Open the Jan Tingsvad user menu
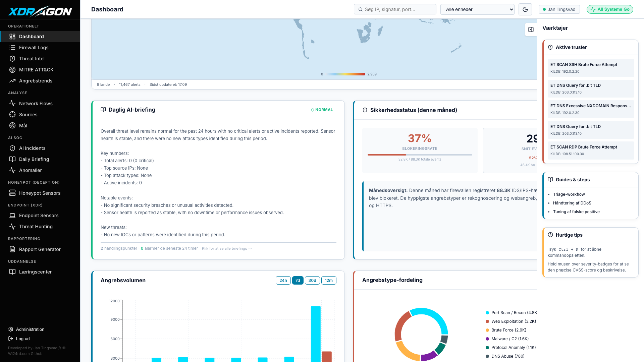This screenshot has height=362, width=644. 559,9
